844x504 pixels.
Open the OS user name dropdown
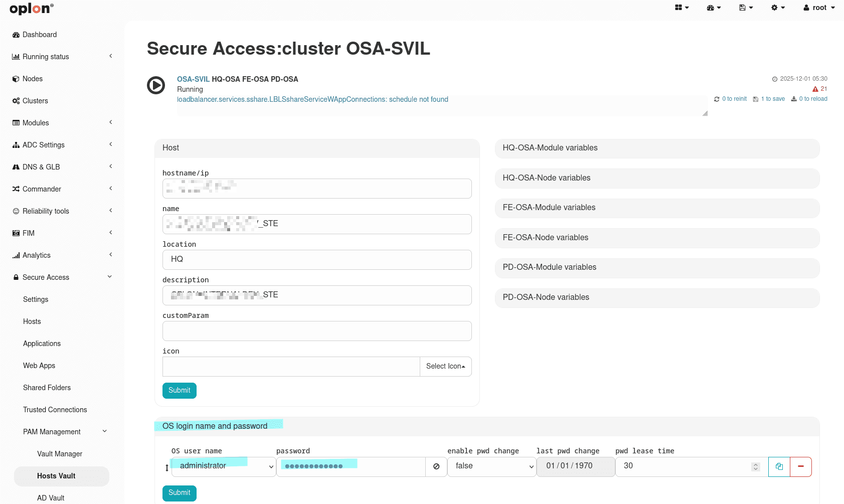click(x=223, y=466)
